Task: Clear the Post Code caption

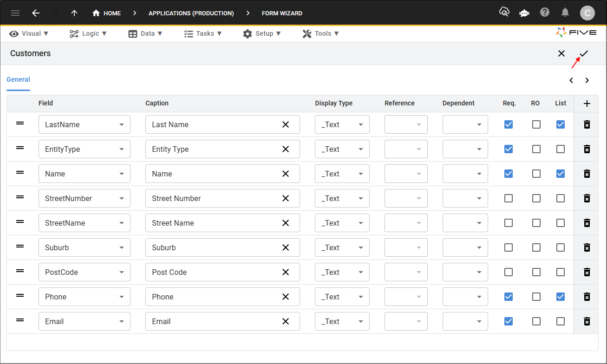Action: click(x=286, y=272)
